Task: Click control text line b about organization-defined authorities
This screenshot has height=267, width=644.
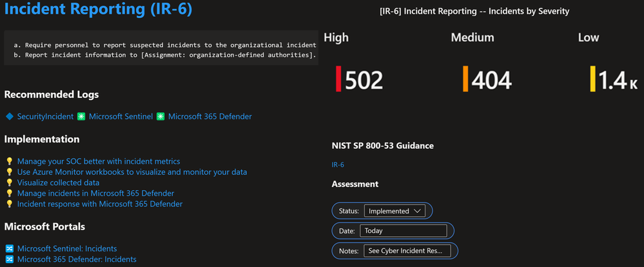Action: [x=164, y=55]
